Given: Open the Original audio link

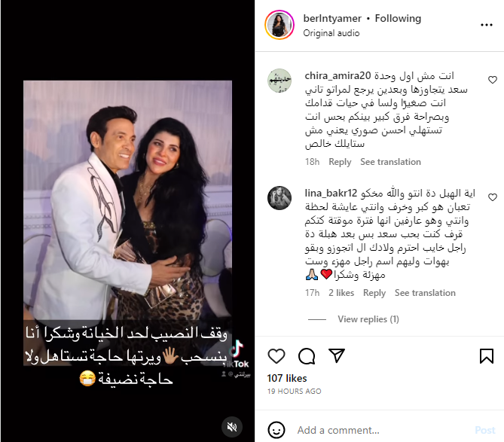Looking at the screenshot, I should [331, 33].
